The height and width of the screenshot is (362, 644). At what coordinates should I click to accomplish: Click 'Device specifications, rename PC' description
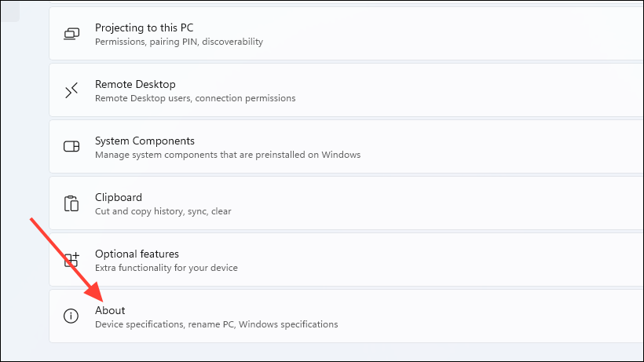pyautogui.click(x=216, y=324)
